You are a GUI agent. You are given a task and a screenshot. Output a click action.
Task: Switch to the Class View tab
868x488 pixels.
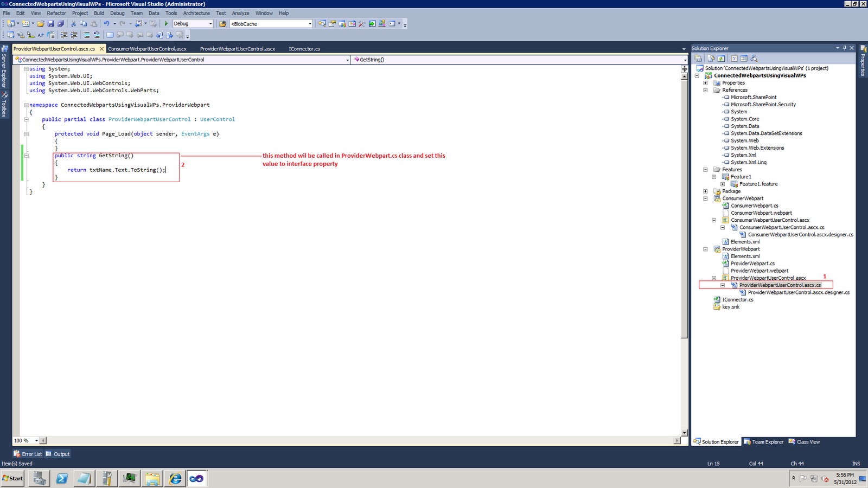pos(804,442)
